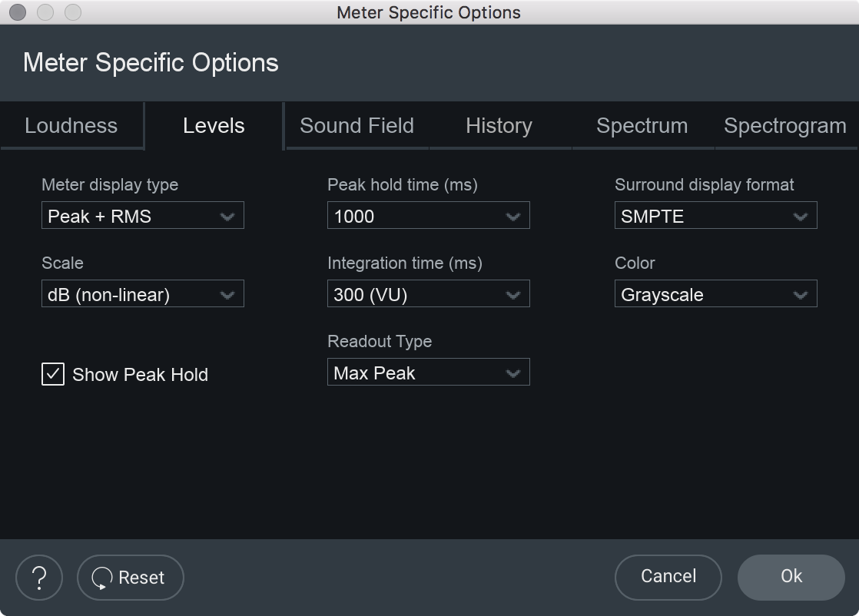Open the Surround display format dropdown
The height and width of the screenshot is (616, 859).
coord(715,216)
